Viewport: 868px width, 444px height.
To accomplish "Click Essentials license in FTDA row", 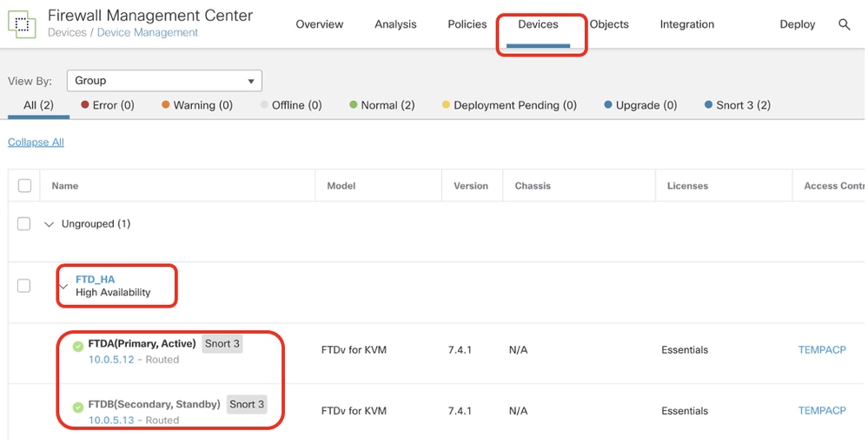I will 685,350.
